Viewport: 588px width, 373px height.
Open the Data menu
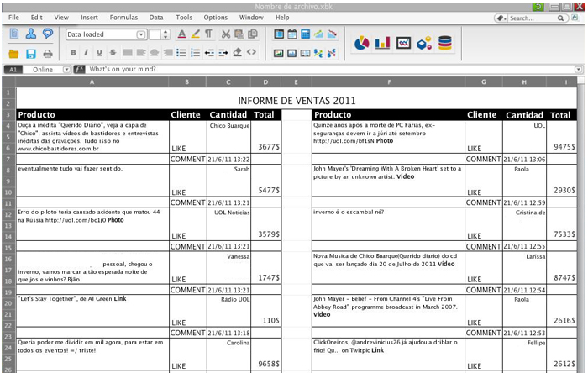coord(156,18)
